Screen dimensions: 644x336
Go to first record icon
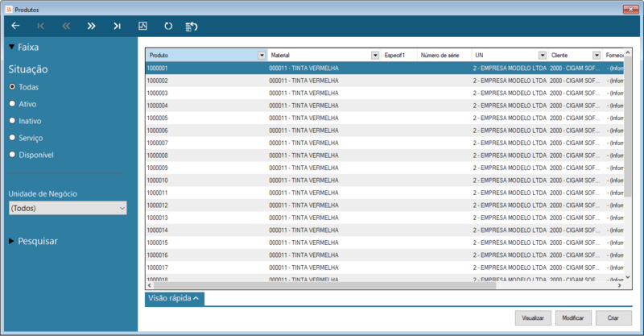[41, 26]
